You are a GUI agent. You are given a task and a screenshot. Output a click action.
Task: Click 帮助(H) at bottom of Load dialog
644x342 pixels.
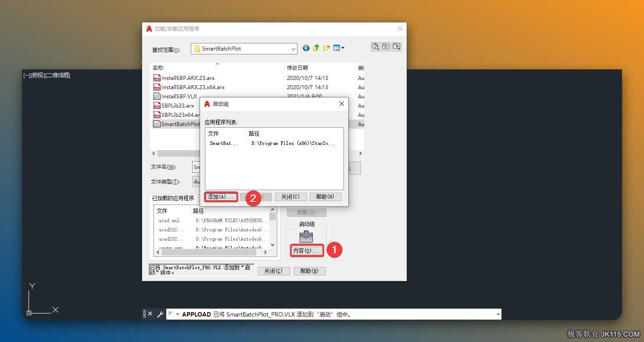click(x=310, y=271)
